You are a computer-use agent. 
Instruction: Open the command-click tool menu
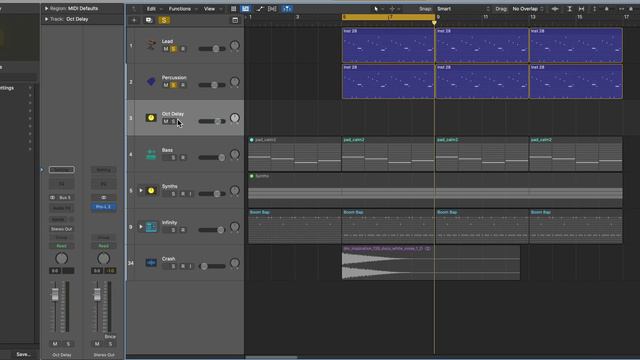[x=394, y=9]
